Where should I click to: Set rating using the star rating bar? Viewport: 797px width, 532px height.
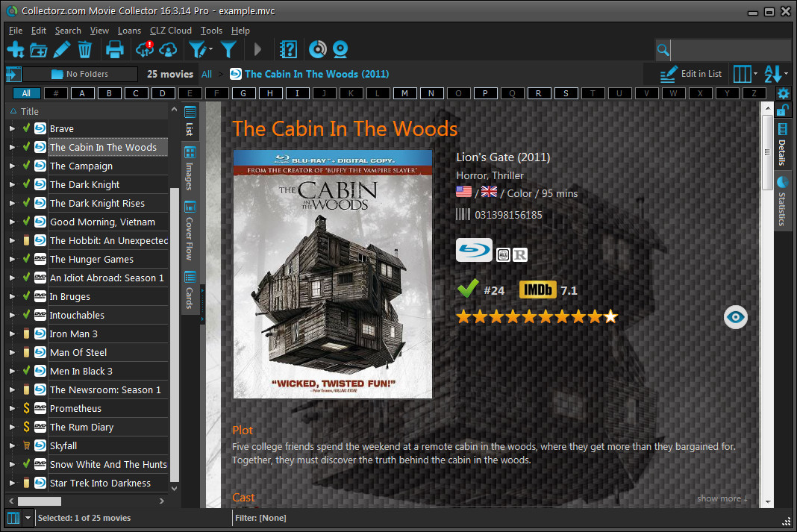[x=537, y=317]
